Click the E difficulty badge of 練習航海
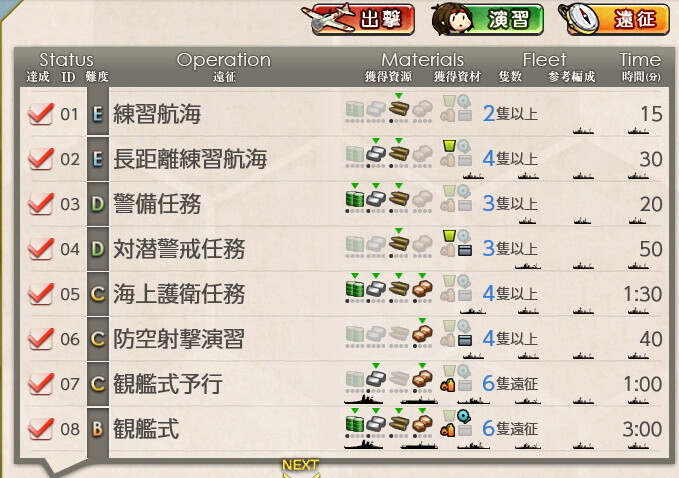The width and height of the screenshot is (679, 478). [x=98, y=114]
